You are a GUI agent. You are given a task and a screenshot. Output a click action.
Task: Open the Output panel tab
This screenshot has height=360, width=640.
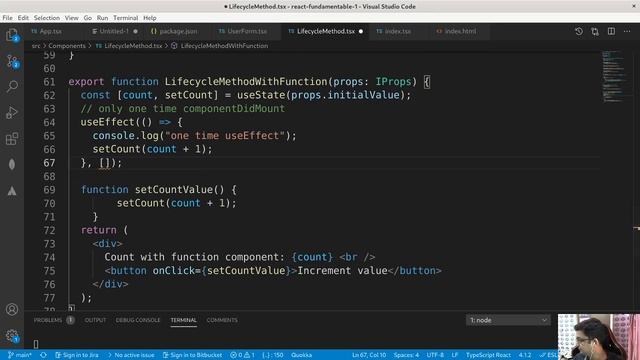click(x=95, y=320)
